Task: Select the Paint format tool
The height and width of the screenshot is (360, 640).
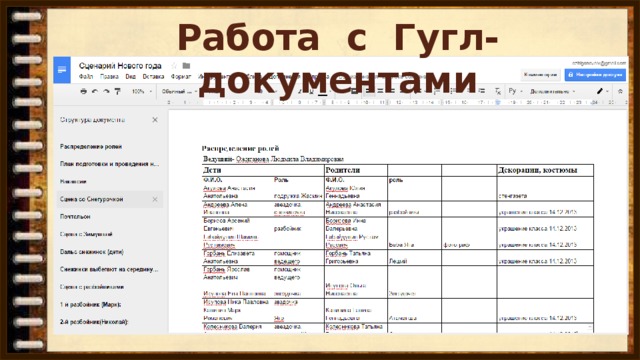Action: tap(118, 91)
